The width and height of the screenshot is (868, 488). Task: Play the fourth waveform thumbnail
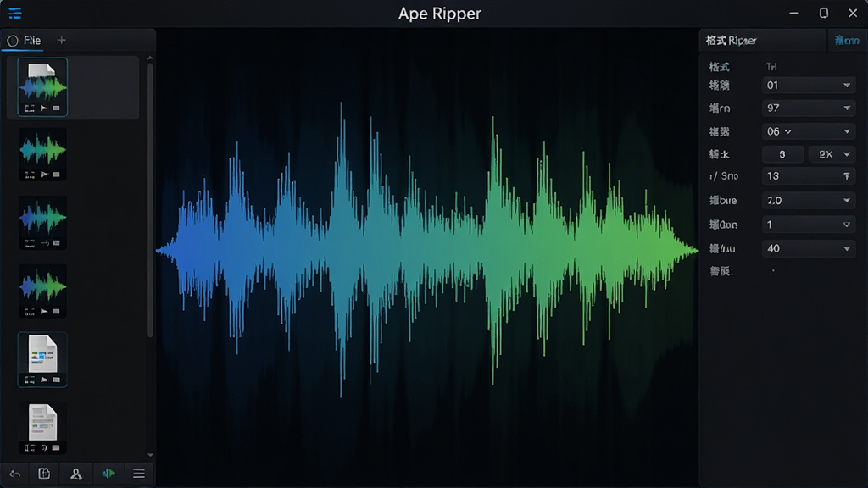coord(44,312)
